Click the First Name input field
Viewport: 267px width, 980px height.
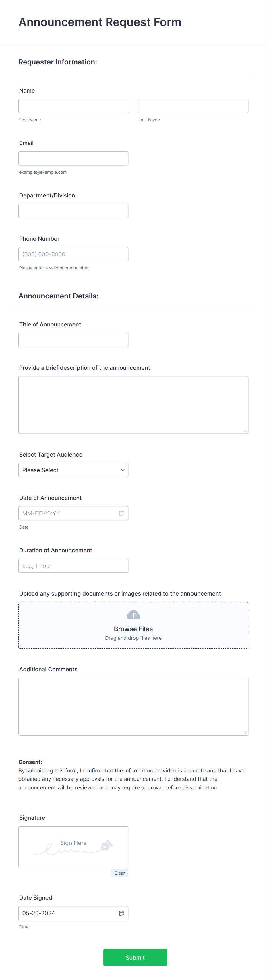pyautogui.click(x=73, y=106)
